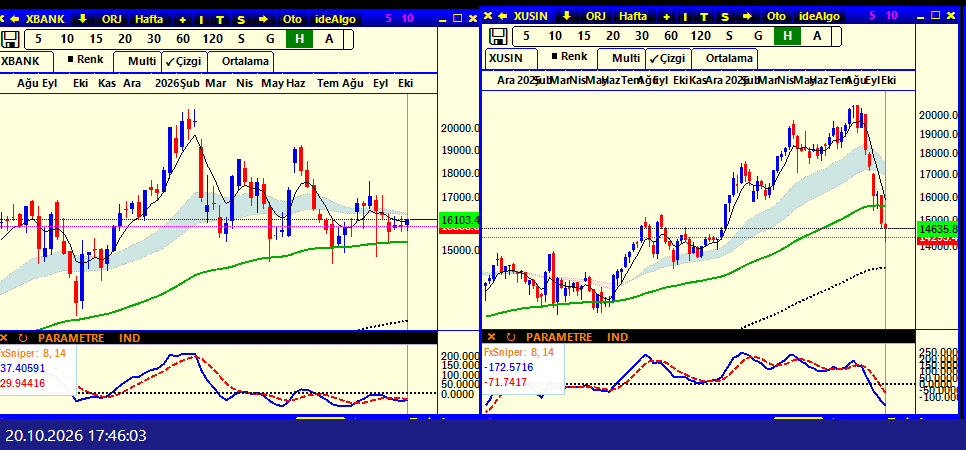Select the G daily period in XUSIN window

[758, 36]
